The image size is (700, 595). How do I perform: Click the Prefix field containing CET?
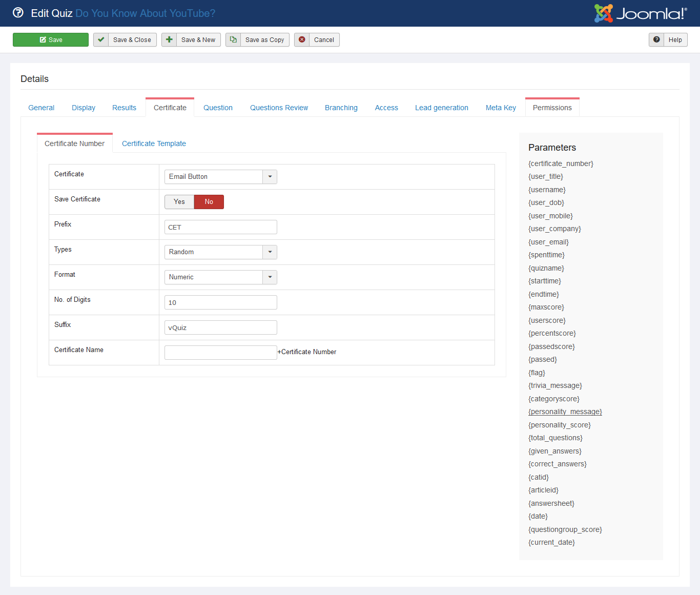[x=220, y=227]
